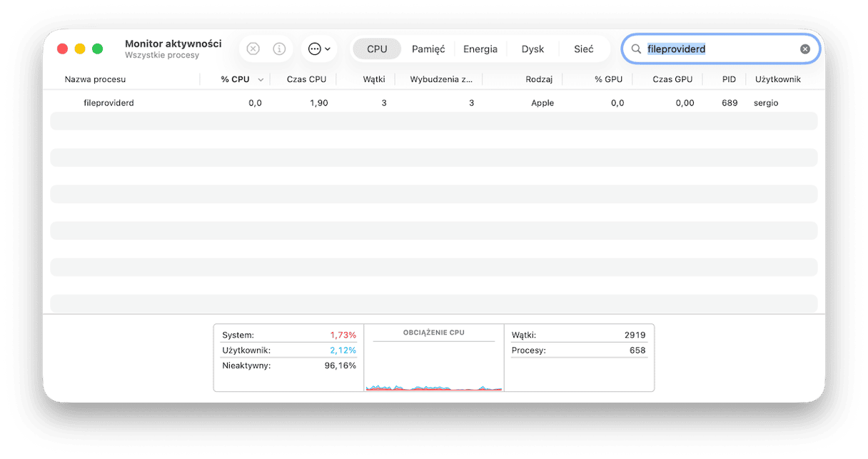Image resolution: width=868 pixels, height=459 pixels.
Task: Clear the search field with the X icon
Action: pyautogui.click(x=804, y=49)
